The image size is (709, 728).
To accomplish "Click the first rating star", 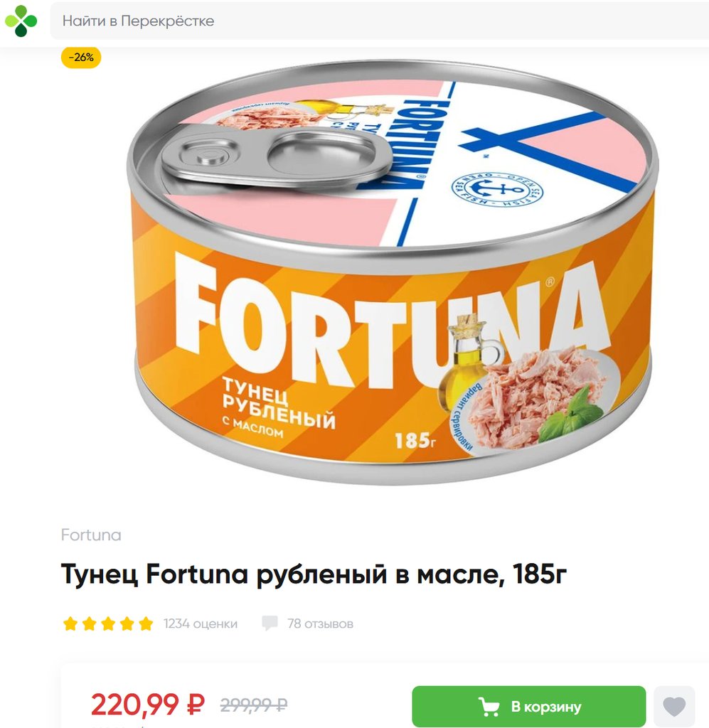I will pyautogui.click(x=70, y=623).
